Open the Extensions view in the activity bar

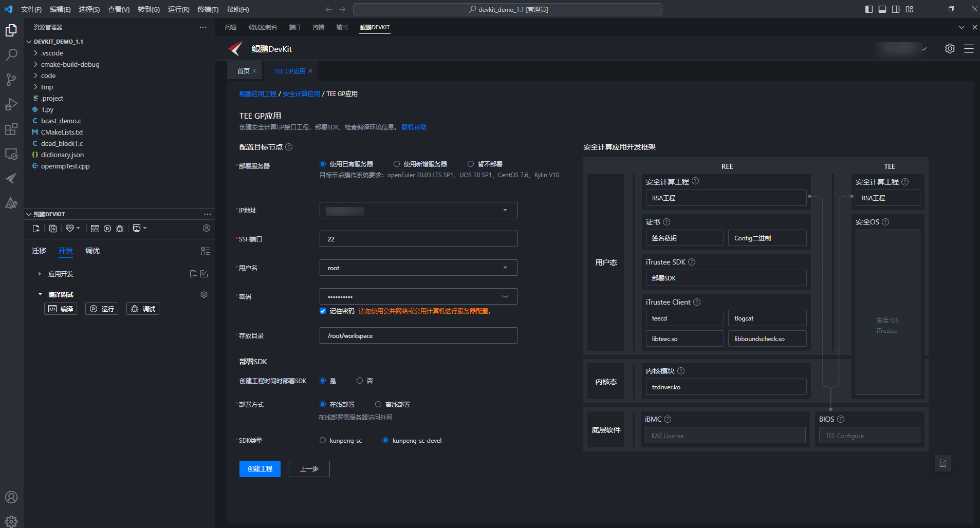pos(11,129)
